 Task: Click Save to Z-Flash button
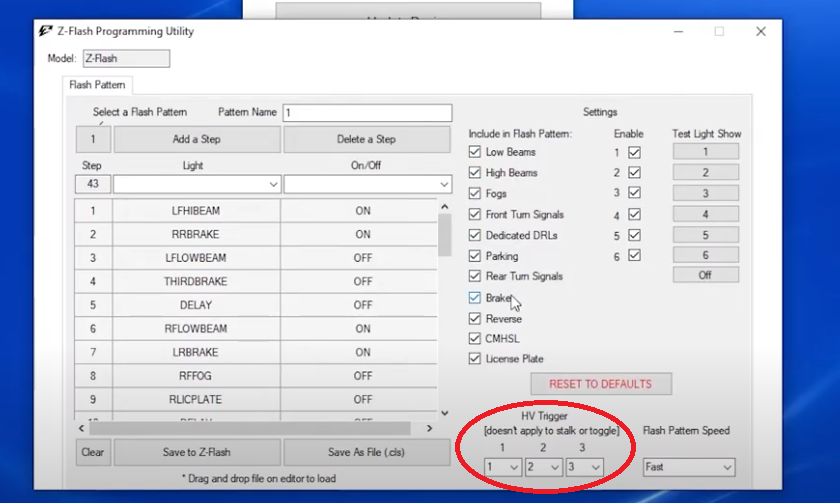tap(197, 452)
